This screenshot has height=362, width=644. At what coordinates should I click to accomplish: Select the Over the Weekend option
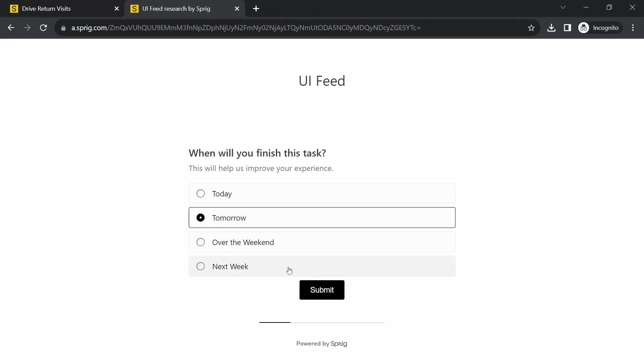[x=200, y=242]
